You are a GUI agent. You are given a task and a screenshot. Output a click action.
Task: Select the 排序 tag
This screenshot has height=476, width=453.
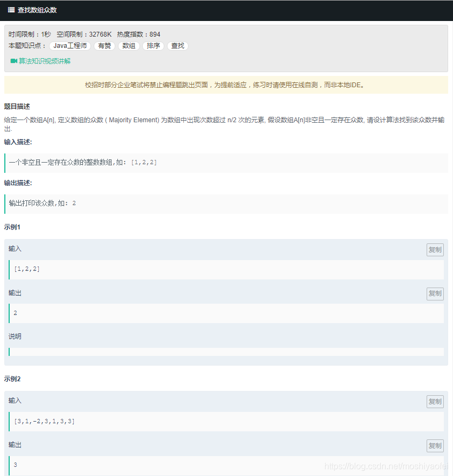pos(153,46)
